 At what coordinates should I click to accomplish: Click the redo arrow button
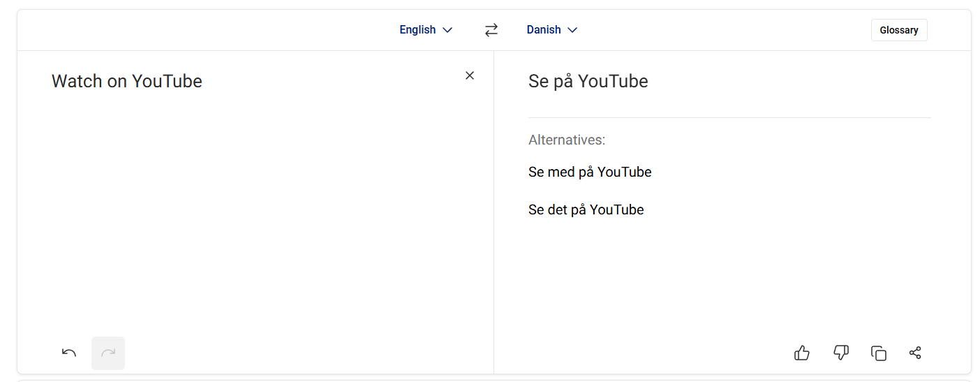[108, 353]
